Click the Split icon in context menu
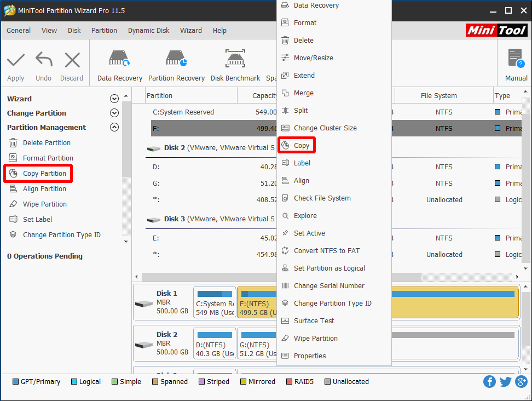Viewport: 532px width, 401px height. click(x=285, y=110)
